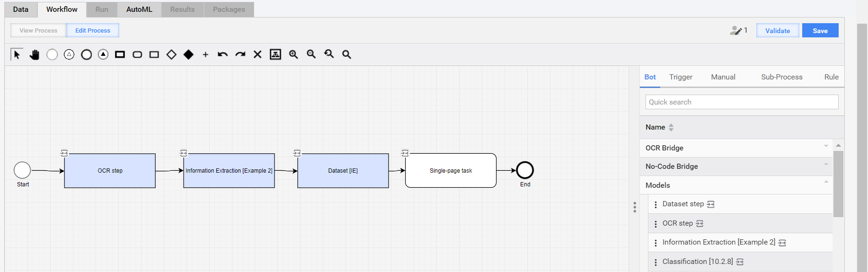This screenshot has height=272, width=868.
Task: Click the Quick search field
Action: (742, 102)
